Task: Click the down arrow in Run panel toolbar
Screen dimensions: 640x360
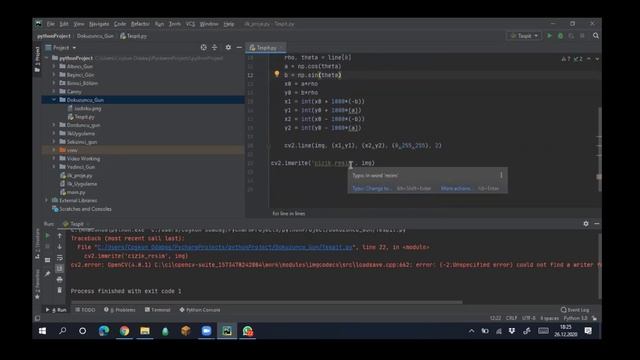Action: 60,247
